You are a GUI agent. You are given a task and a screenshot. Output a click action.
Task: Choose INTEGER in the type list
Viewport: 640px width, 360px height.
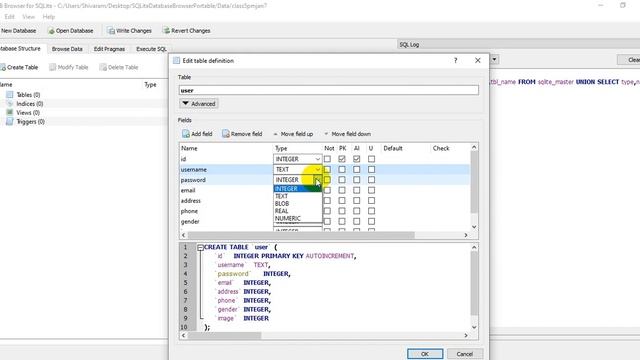click(298, 189)
